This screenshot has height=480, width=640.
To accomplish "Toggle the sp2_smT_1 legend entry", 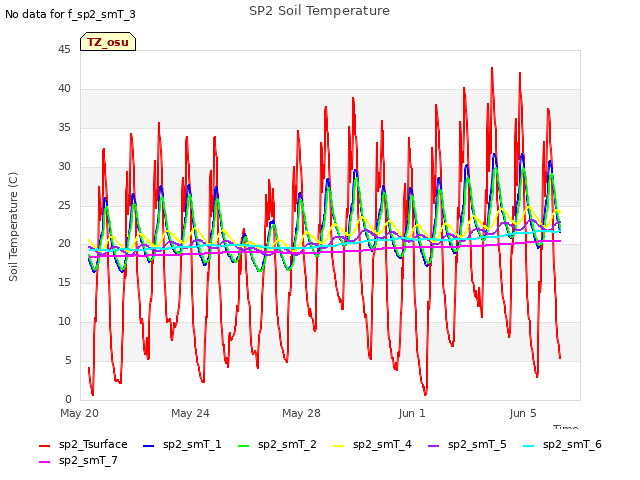I will [x=182, y=444].
